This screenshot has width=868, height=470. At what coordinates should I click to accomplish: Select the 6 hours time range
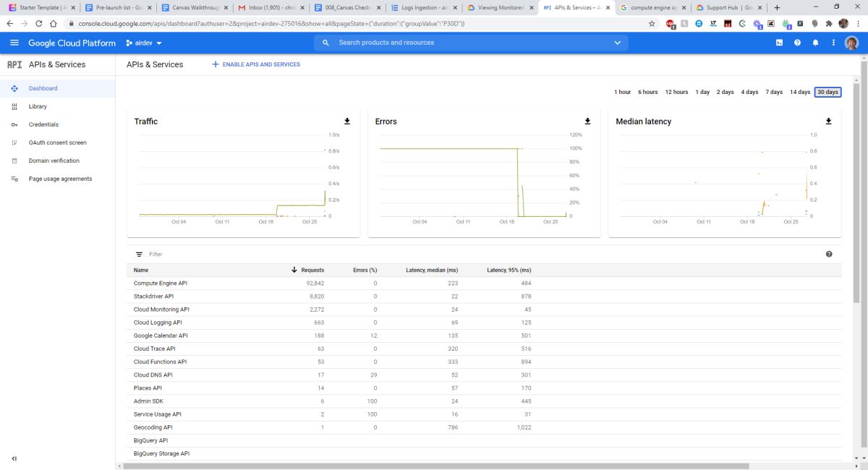(648, 92)
